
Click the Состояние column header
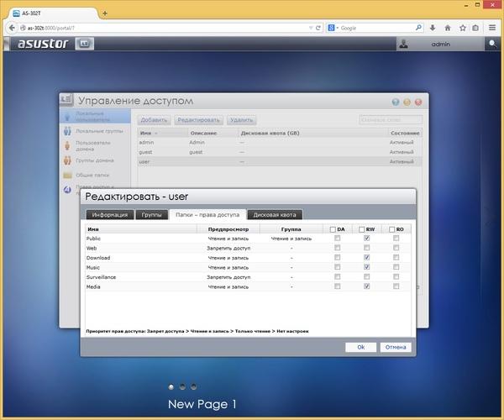click(x=405, y=133)
